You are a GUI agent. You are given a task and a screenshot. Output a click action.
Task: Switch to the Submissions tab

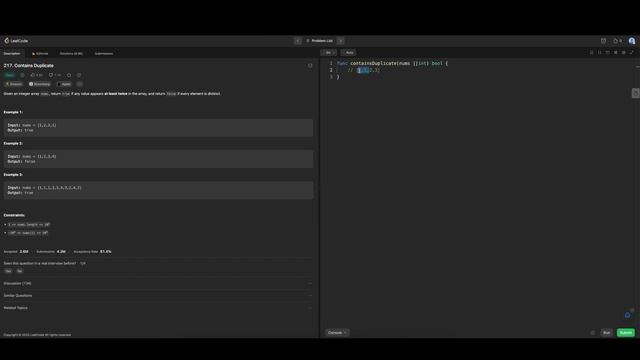[104, 53]
